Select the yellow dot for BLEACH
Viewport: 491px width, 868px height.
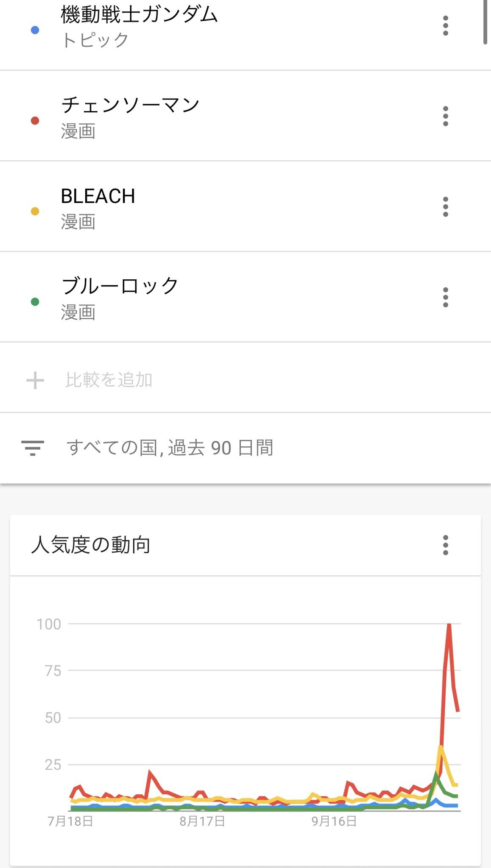coord(35,211)
